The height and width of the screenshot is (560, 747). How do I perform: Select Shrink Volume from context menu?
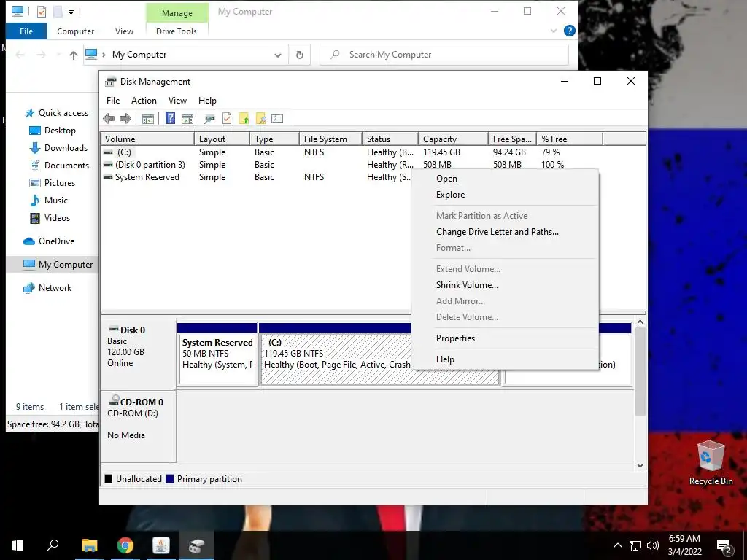(x=505, y=285)
